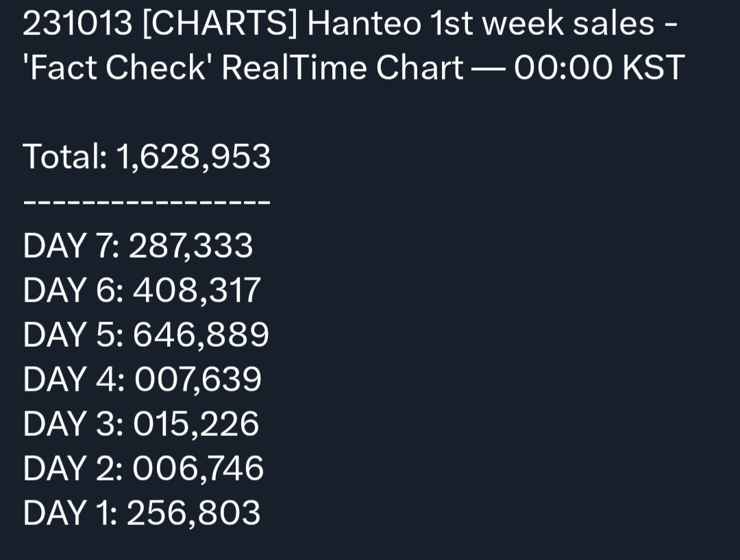Select the DAY 5 value 646,889
The width and height of the screenshot is (740, 560).
pyautogui.click(x=201, y=334)
